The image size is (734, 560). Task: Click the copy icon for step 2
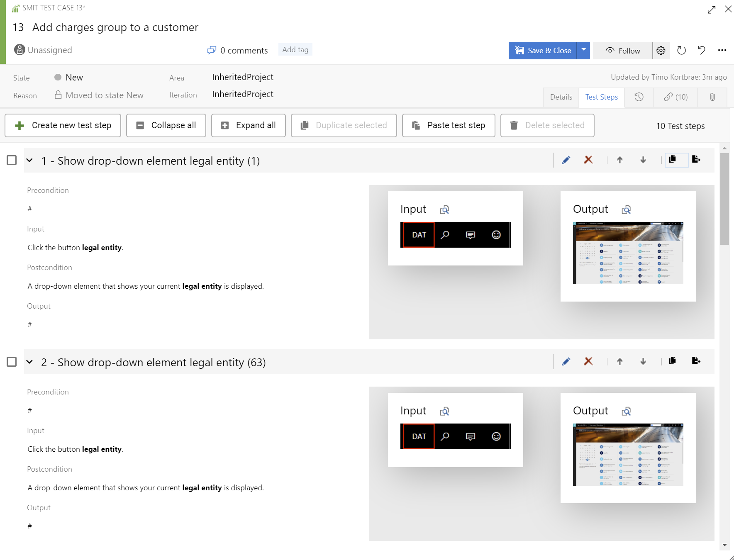[x=672, y=361]
